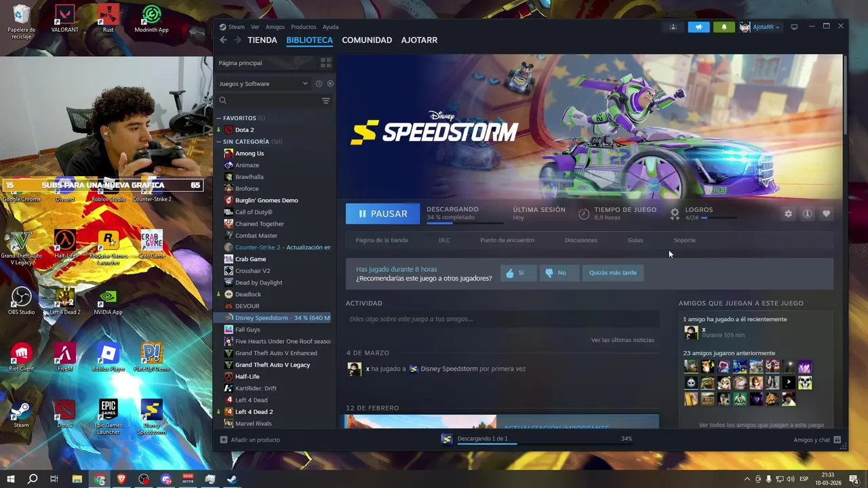Open the Amigos menu

pyautogui.click(x=275, y=27)
